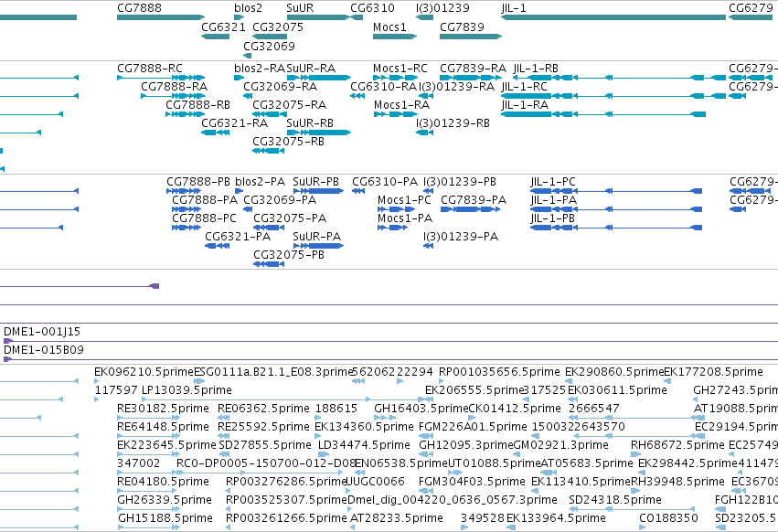Viewport: 778px width, 532px height.
Task: Click transcript CG7888-RB label
Action: (198, 105)
